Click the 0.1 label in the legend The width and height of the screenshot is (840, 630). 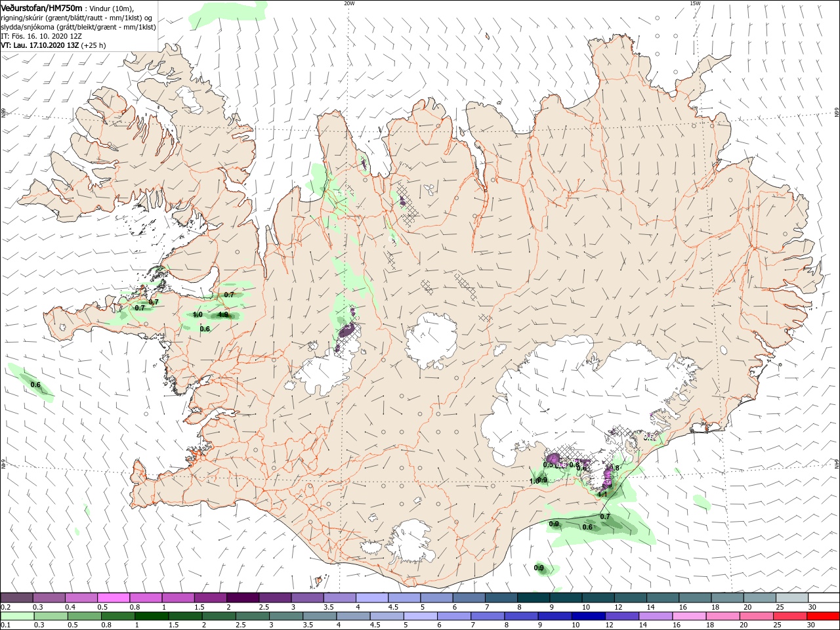click(5, 625)
